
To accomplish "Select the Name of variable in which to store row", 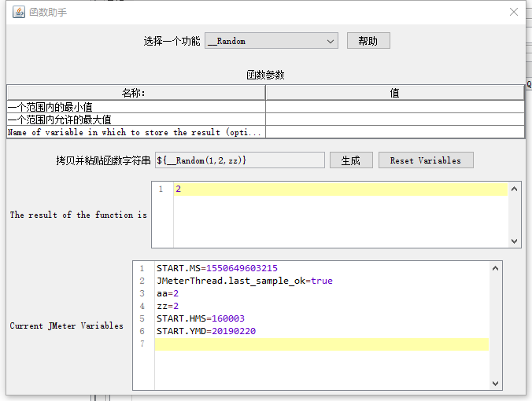I will coord(136,132).
